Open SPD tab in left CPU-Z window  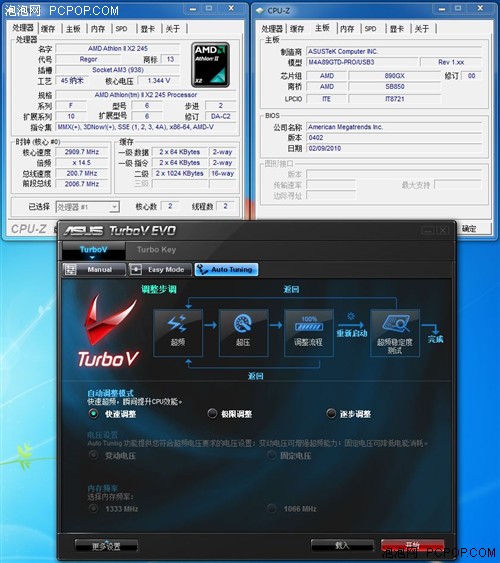[121, 29]
